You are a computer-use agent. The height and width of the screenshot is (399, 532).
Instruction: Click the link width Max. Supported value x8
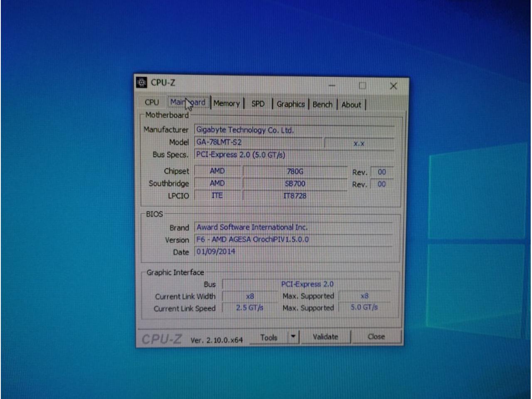pos(365,296)
